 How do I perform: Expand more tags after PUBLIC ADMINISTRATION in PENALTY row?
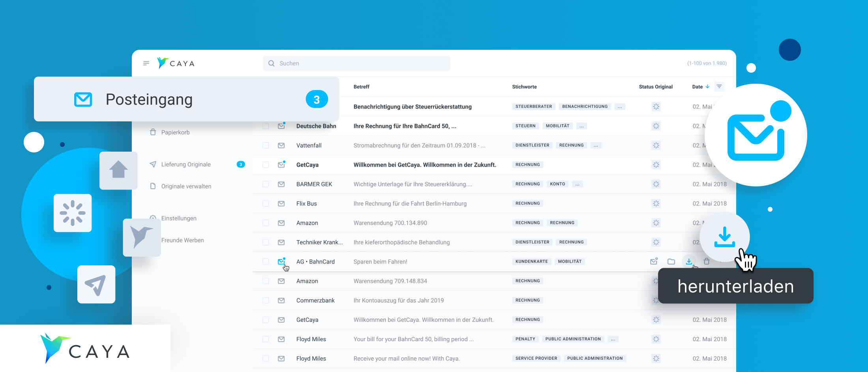[x=613, y=339]
